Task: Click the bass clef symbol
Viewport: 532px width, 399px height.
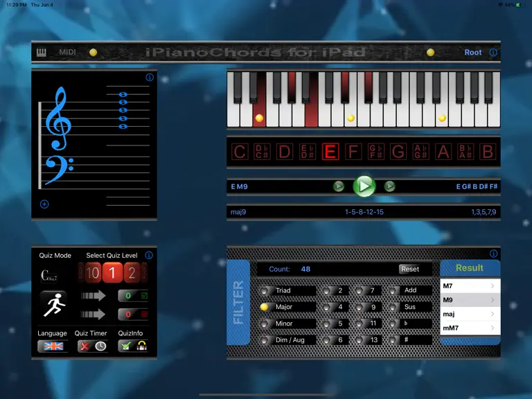Action: coord(60,170)
